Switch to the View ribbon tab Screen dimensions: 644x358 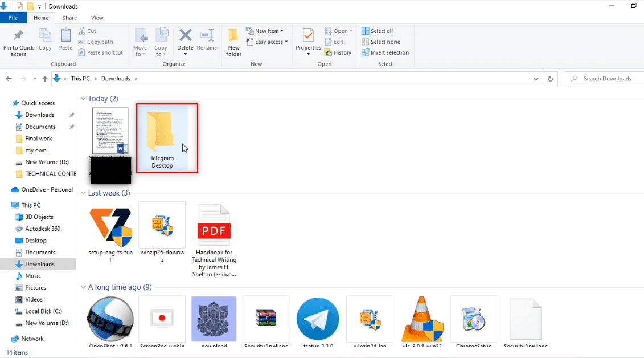pyautogui.click(x=97, y=17)
